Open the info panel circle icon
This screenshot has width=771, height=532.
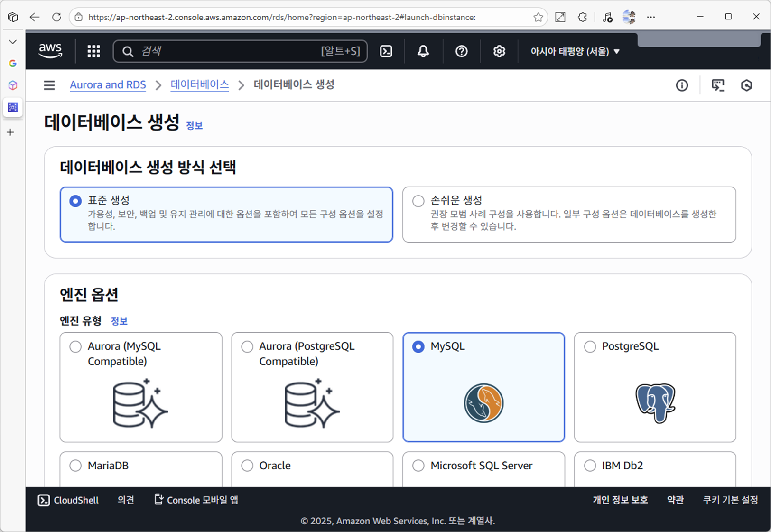[682, 85]
